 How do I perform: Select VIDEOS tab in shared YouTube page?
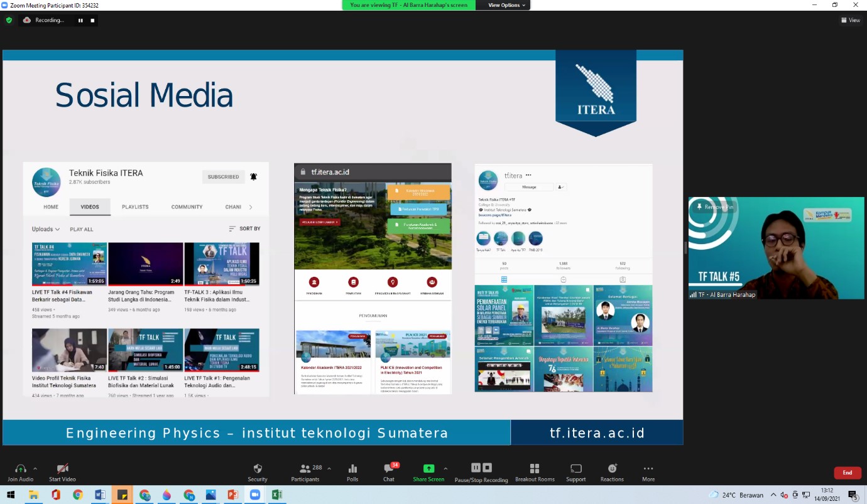[x=90, y=207]
